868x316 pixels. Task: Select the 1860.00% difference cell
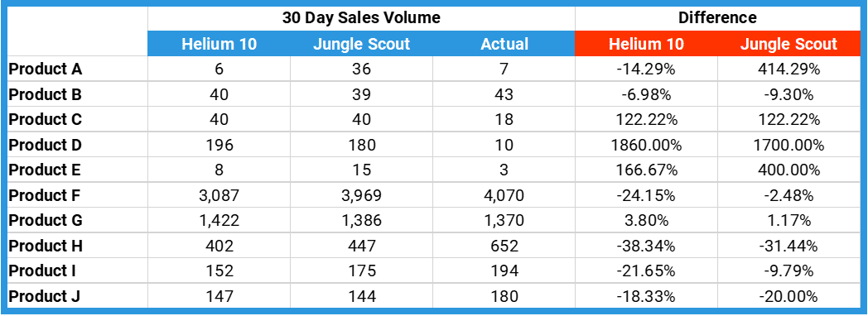coord(646,145)
